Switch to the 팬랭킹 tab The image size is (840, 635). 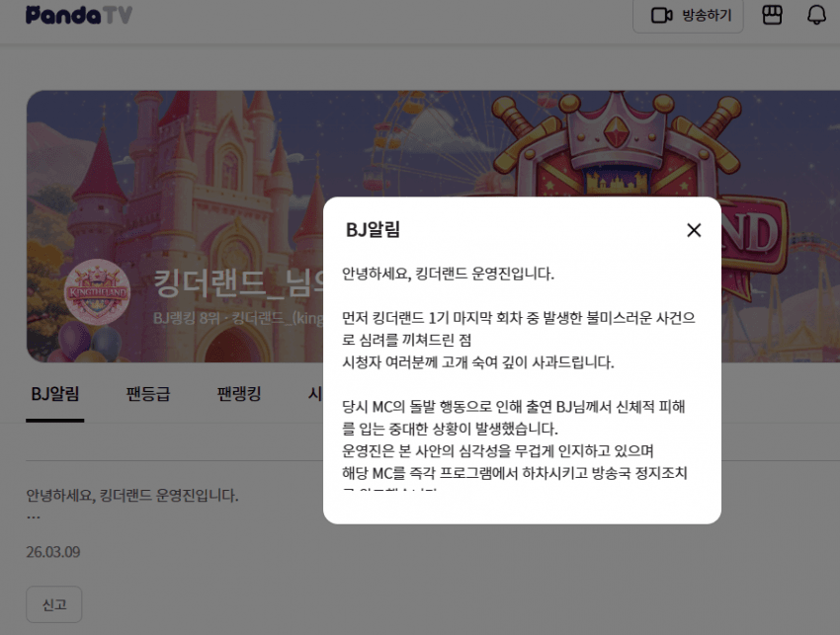[240, 393]
